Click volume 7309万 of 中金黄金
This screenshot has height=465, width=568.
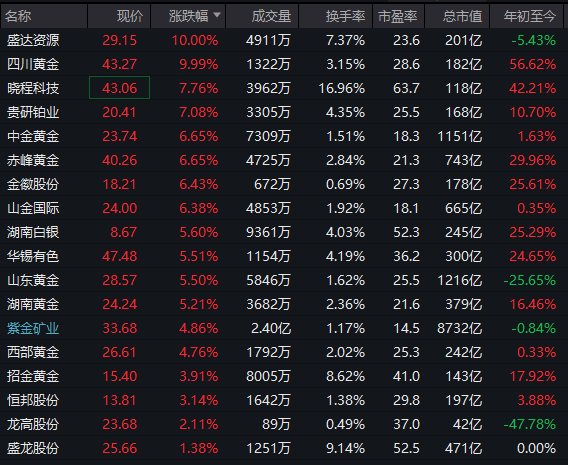(x=268, y=136)
